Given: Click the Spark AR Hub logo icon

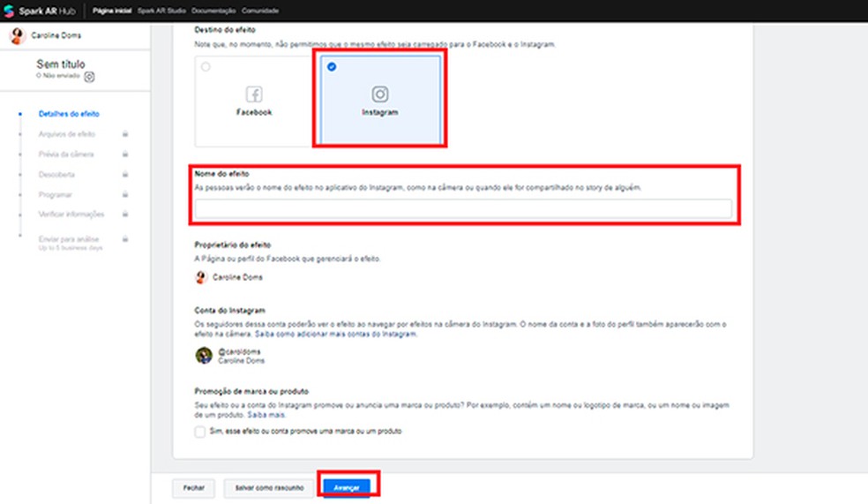Looking at the screenshot, I should 9,11.
